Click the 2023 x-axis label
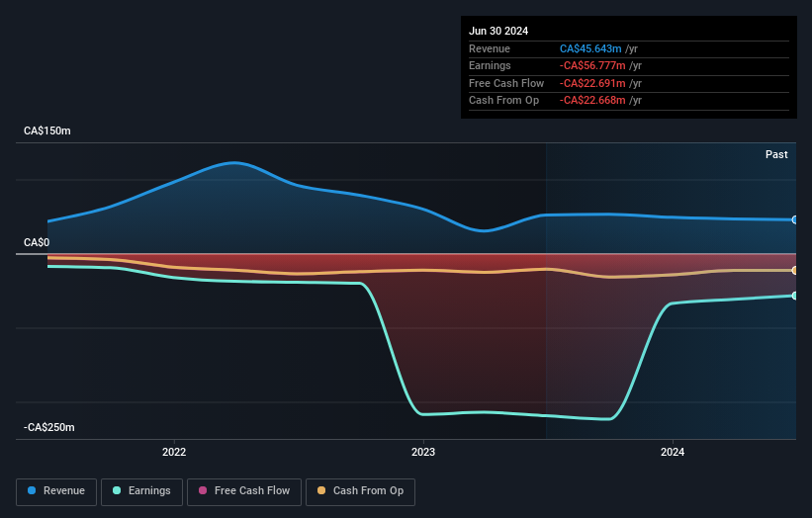The image size is (812, 518). 423,452
